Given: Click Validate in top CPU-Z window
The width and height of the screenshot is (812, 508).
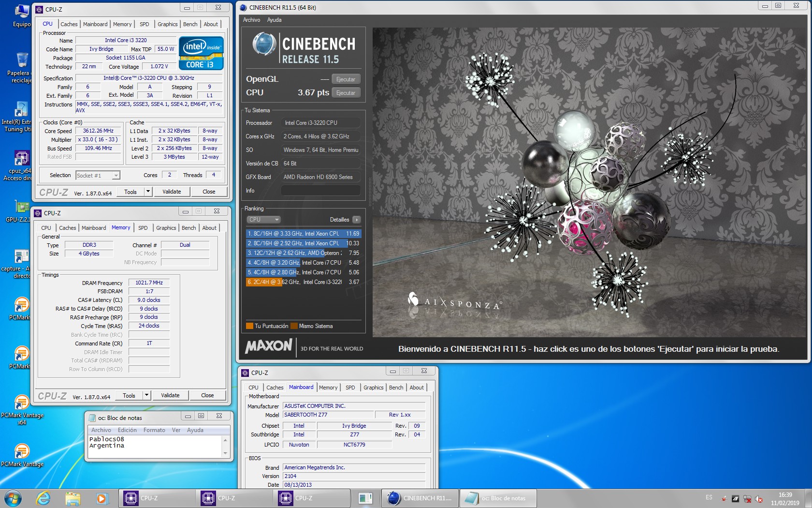Looking at the screenshot, I should pyautogui.click(x=172, y=192).
